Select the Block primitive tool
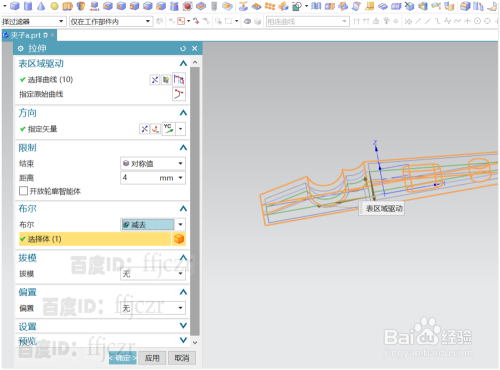 [x=15, y=6]
